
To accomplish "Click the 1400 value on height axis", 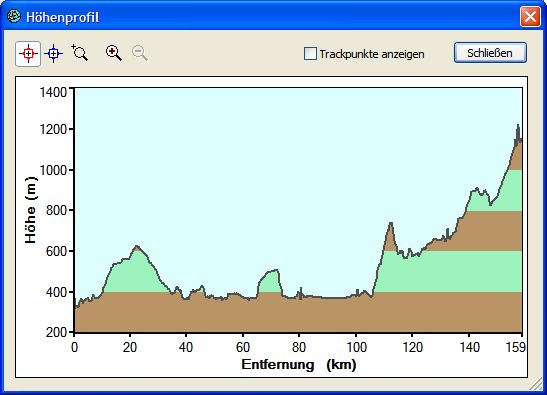I will pos(53,92).
